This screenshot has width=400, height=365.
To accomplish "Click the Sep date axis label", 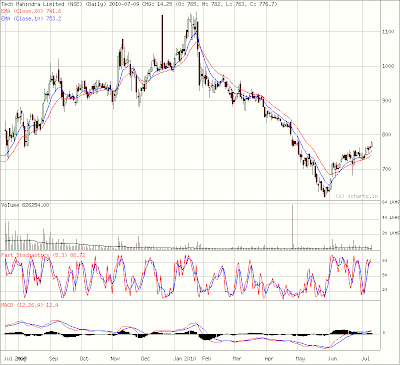I will (53, 359).
